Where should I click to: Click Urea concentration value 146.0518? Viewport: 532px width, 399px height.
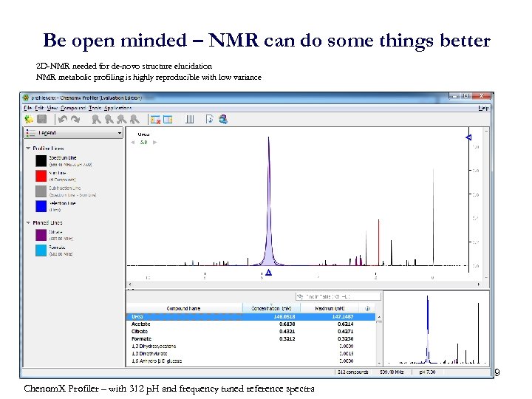(284, 316)
